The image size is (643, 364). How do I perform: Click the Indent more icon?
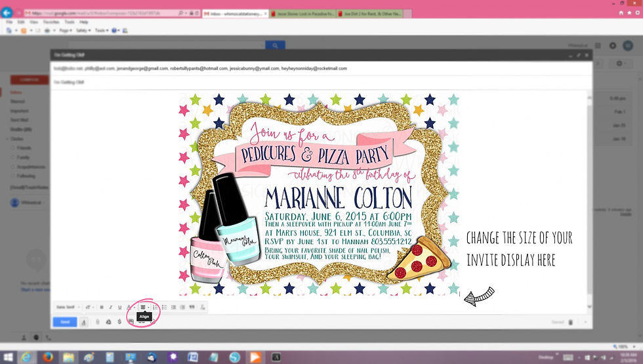click(x=182, y=307)
